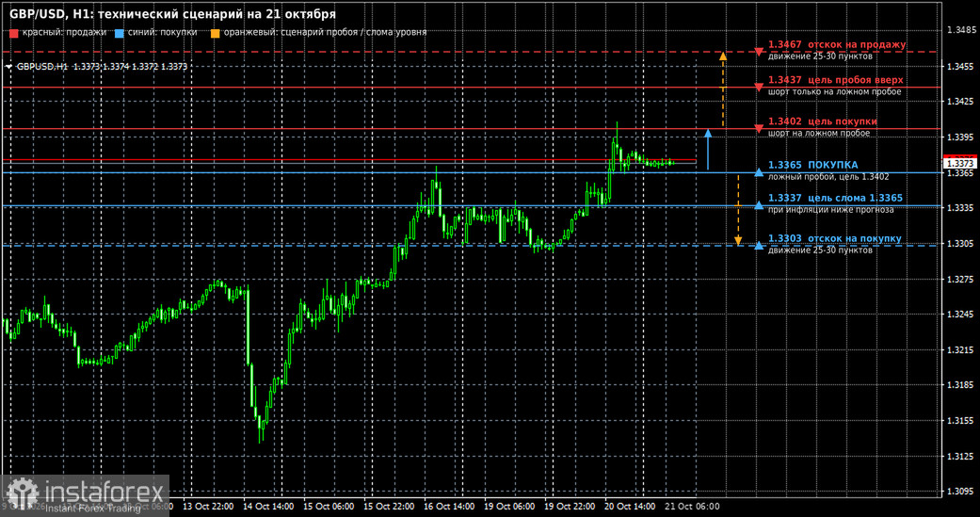Click price axis value 1.3305
The width and height of the screenshot is (980, 517).
pyautogui.click(x=962, y=243)
